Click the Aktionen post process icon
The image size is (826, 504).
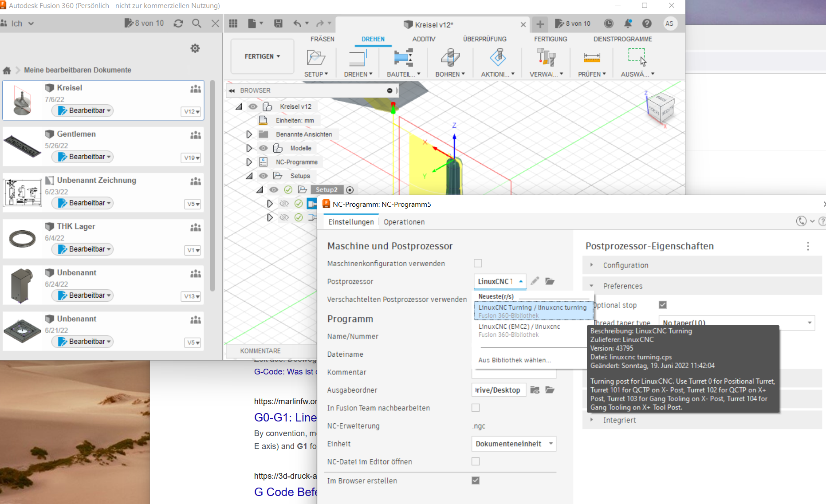click(x=498, y=58)
